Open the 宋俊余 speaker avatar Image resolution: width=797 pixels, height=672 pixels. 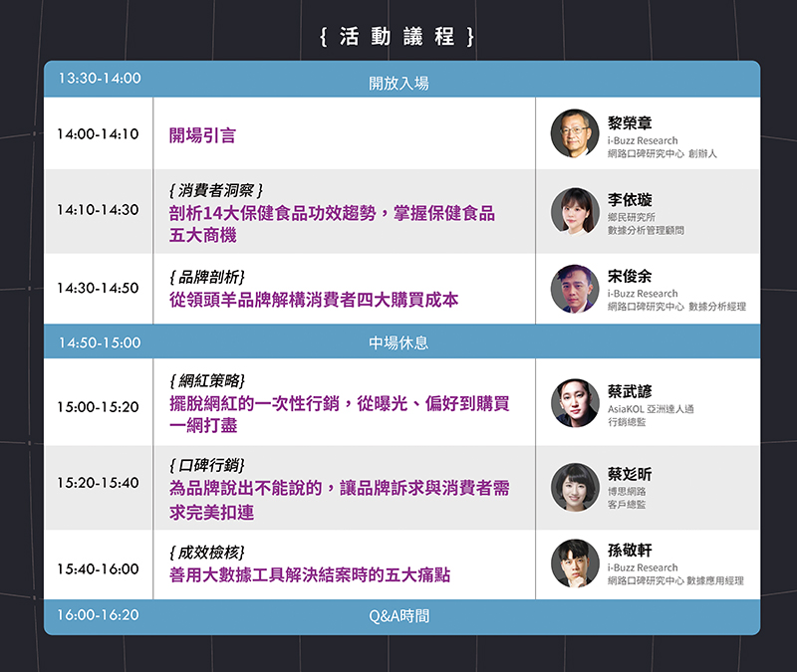pos(575,288)
